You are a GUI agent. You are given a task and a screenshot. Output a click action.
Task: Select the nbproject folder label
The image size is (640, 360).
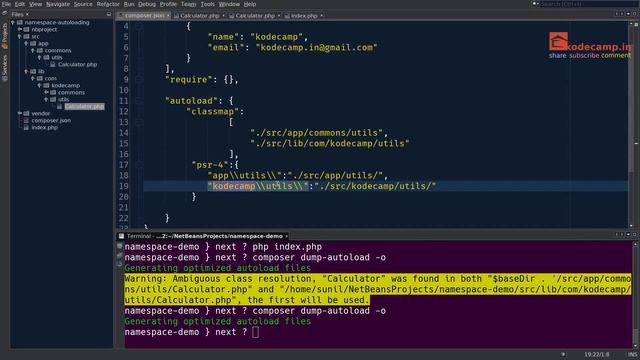(44, 29)
